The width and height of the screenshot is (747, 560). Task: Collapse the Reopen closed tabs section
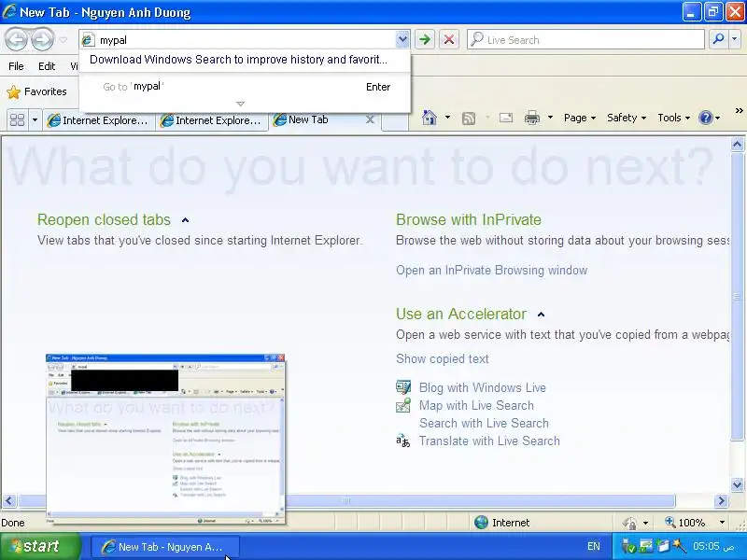coord(185,220)
